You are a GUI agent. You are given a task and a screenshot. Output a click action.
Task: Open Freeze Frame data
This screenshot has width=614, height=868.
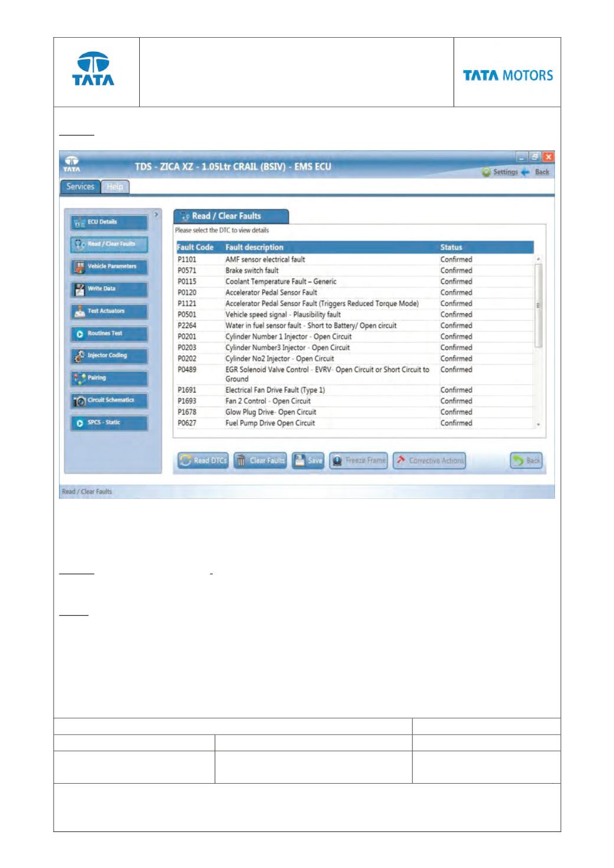(359, 461)
